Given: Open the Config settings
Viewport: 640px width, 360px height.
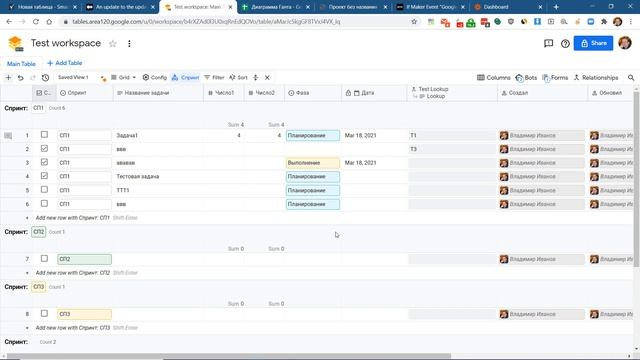Looking at the screenshot, I should pos(155,78).
